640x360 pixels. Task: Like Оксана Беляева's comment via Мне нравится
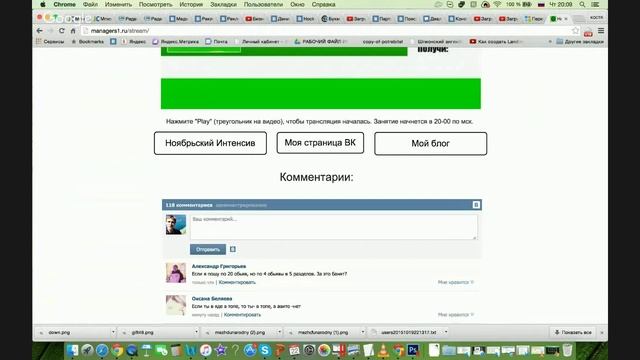pyautogui.click(x=456, y=315)
